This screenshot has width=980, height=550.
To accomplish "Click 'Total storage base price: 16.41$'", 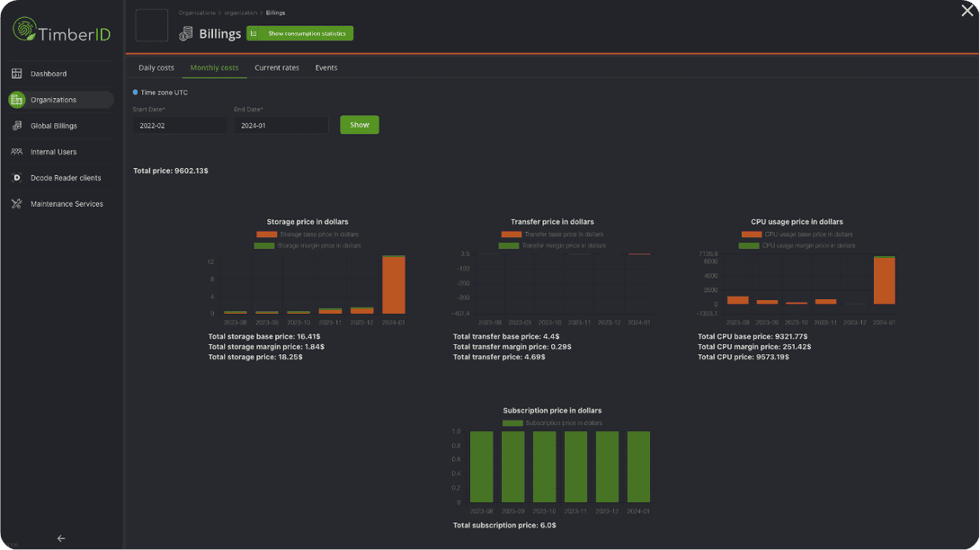I will pyautogui.click(x=263, y=336).
